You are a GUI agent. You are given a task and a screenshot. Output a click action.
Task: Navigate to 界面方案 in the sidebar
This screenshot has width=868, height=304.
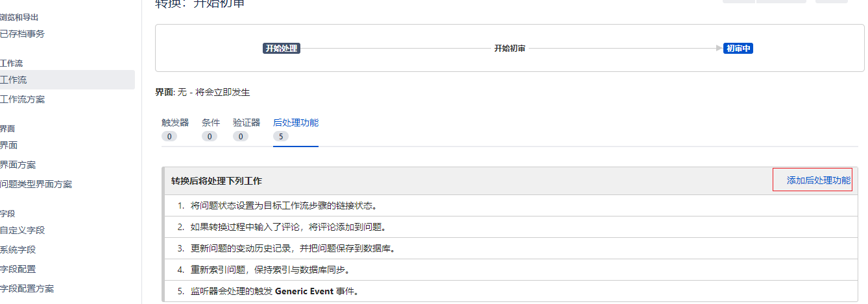[18, 165]
